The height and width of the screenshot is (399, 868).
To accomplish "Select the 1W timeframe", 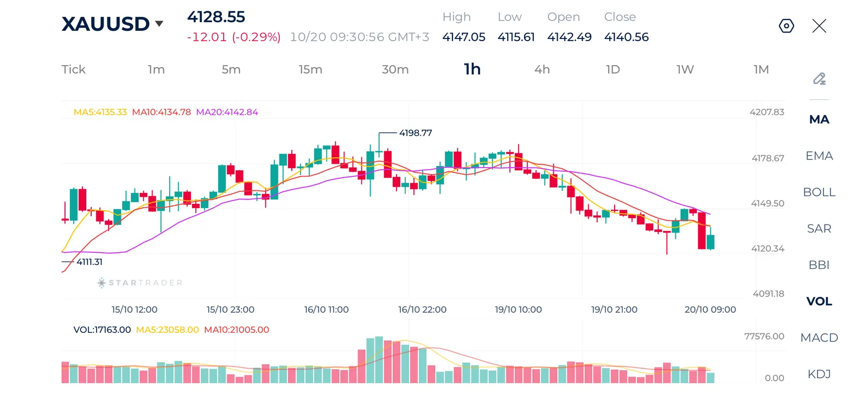I will click(685, 69).
